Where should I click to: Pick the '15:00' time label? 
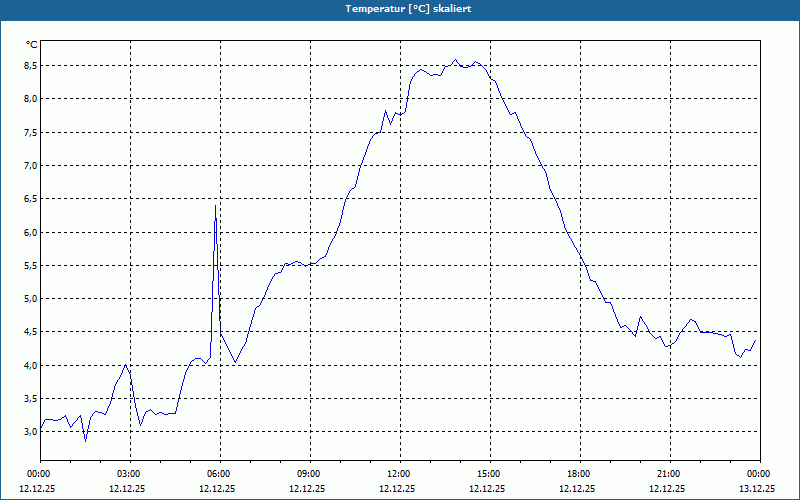click(x=489, y=474)
